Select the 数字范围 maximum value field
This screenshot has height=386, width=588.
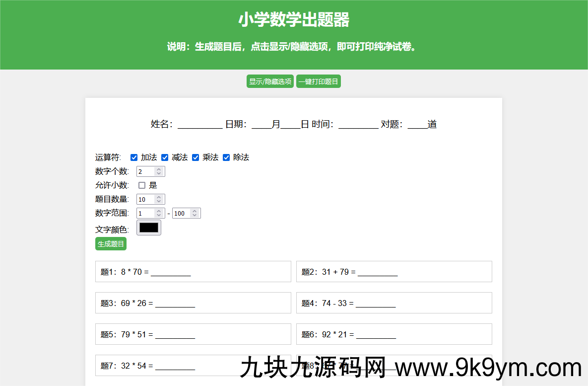pyautogui.click(x=181, y=213)
